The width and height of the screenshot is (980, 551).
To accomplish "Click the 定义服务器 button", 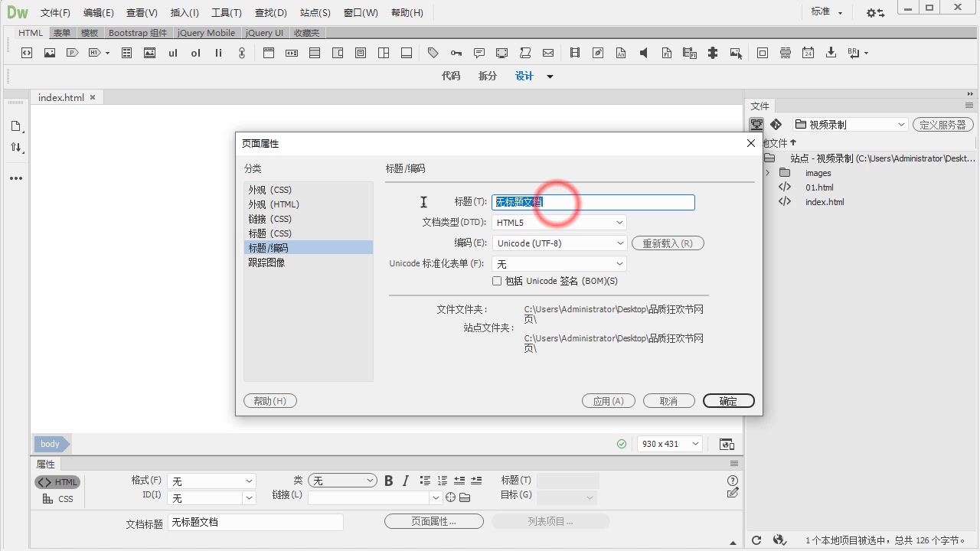I will (x=943, y=125).
